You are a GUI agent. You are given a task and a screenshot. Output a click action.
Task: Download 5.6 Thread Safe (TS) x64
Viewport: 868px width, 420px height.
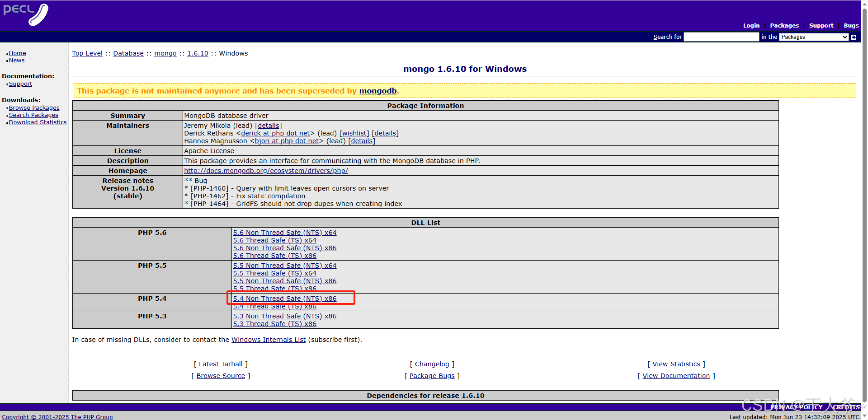click(x=275, y=240)
